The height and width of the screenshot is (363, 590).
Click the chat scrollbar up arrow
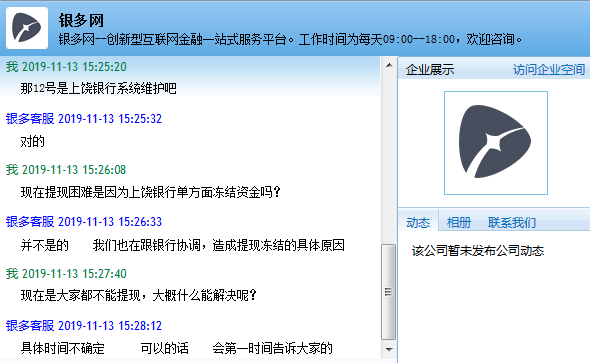pos(389,65)
